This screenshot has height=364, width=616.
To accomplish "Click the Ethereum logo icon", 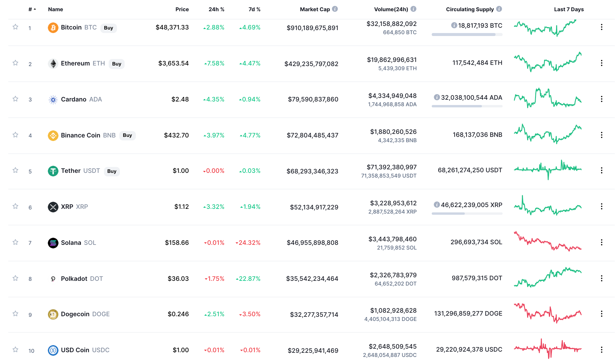I will point(53,64).
